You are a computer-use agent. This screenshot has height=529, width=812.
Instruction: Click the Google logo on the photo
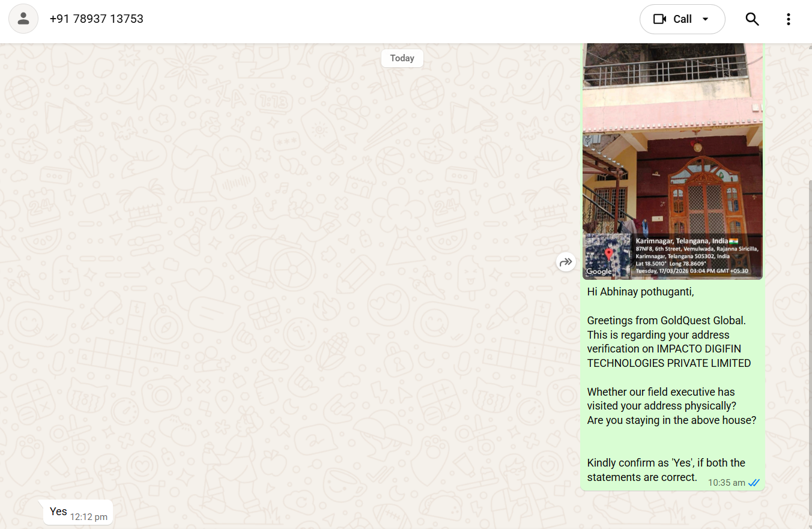[599, 271]
